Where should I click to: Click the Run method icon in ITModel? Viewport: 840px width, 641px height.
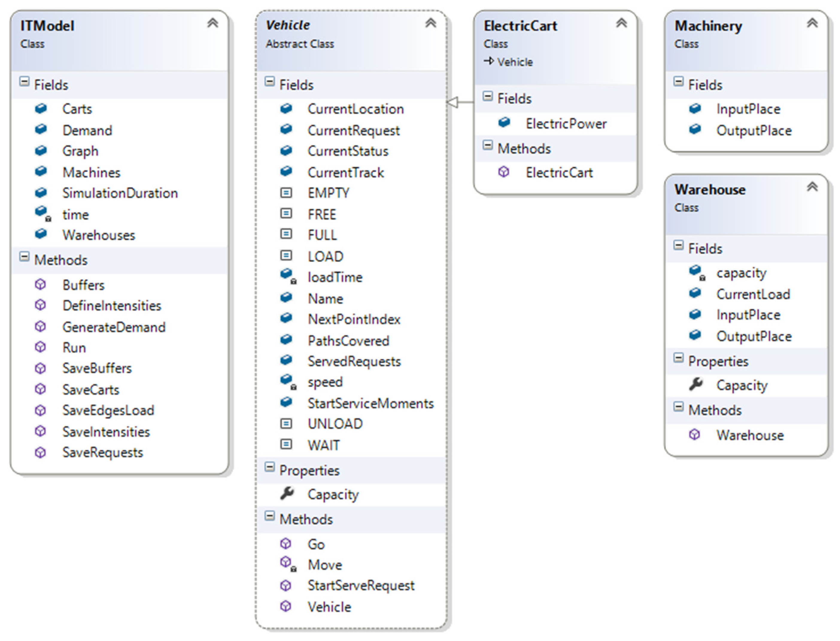pos(40,347)
